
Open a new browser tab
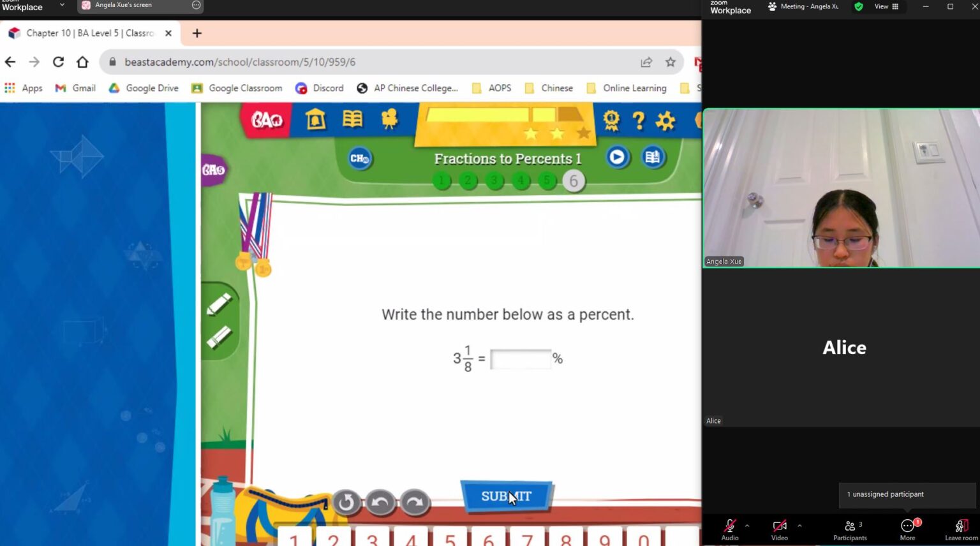[x=197, y=33]
